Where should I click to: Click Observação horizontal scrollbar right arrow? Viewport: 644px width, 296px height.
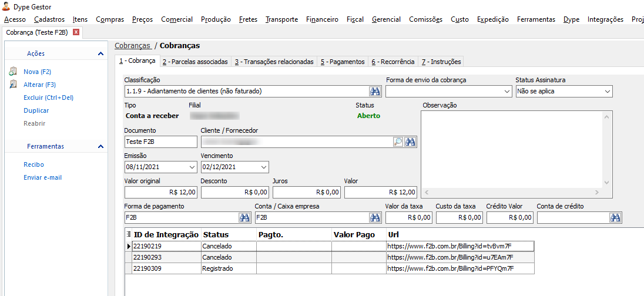pyautogui.click(x=598, y=191)
